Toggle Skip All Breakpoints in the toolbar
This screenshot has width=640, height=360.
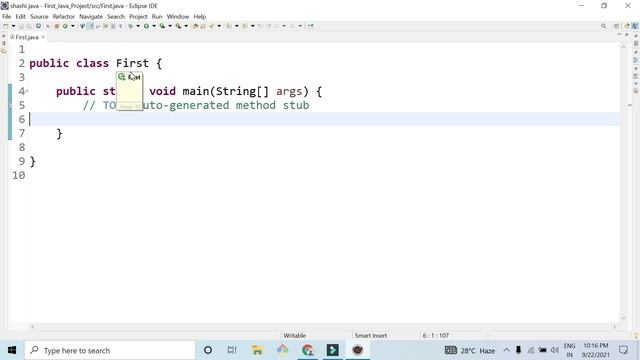pyautogui.click(x=48, y=26)
